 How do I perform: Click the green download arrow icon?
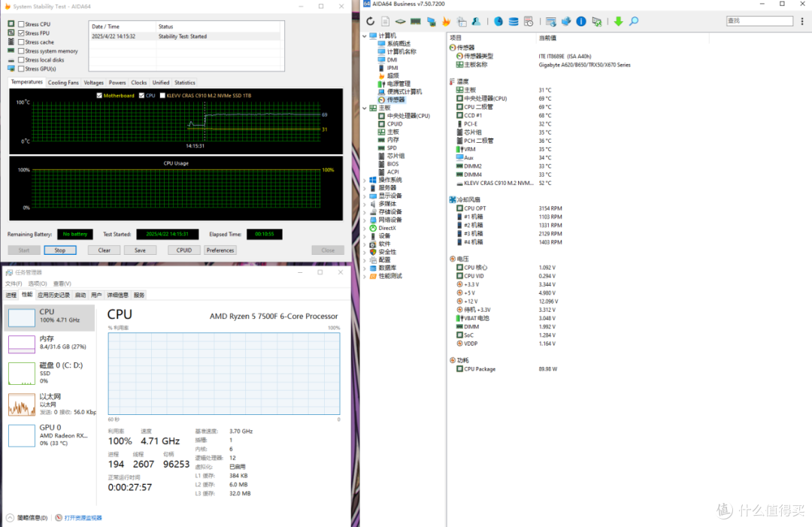point(618,21)
